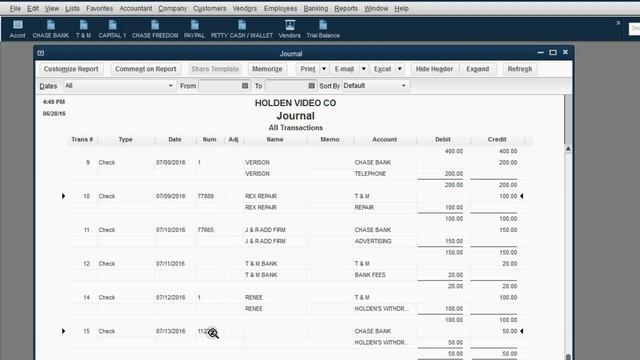
Task: Click Journal window system menu icon
Action: point(41,53)
